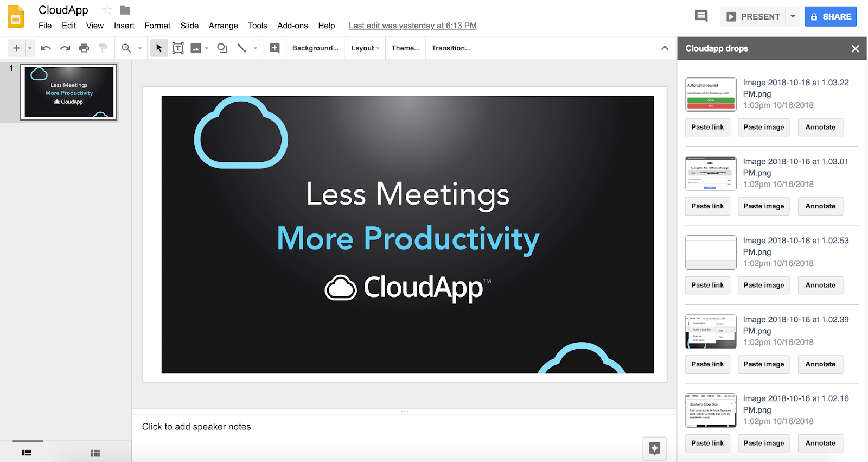Annotate Image 1.02.53 PM drop
Viewport: 868px width, 462px height.
tap(820, 285)
